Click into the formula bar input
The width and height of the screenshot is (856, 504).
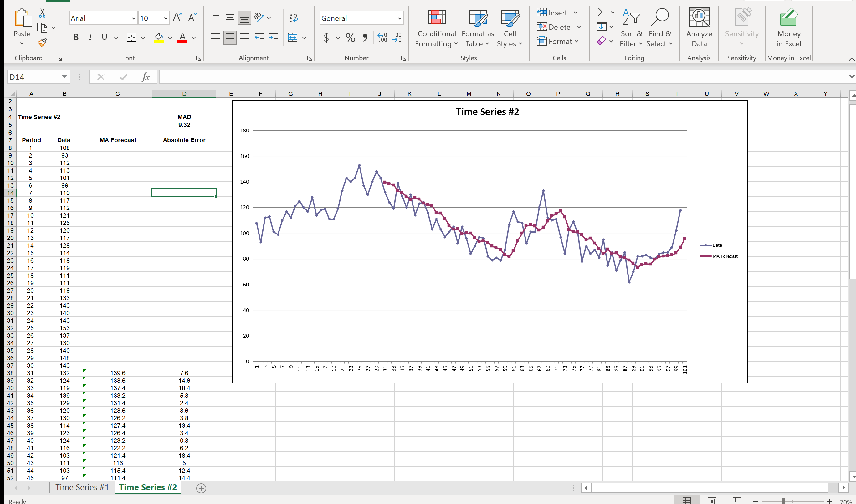tap(476, 77)
